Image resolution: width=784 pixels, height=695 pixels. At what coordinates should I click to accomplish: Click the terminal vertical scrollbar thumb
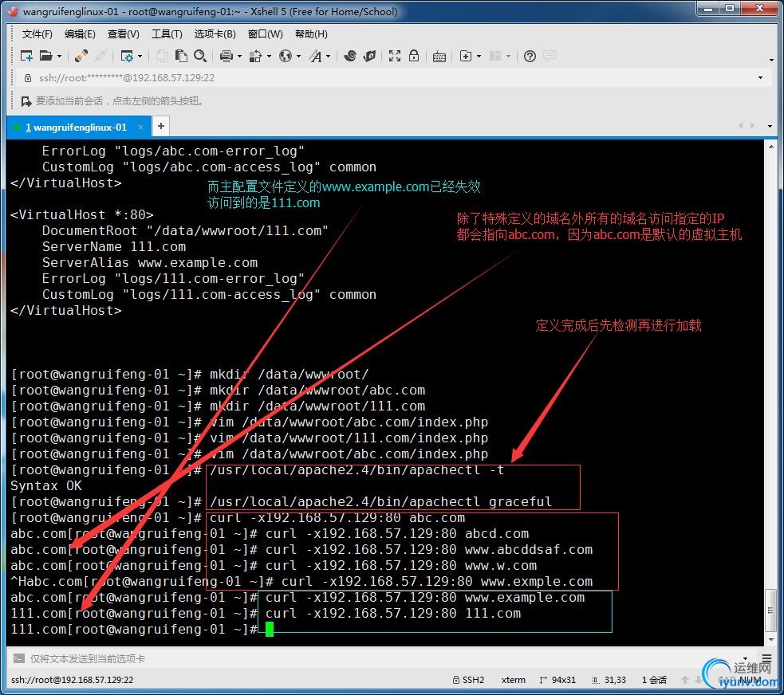pos(770,611)
